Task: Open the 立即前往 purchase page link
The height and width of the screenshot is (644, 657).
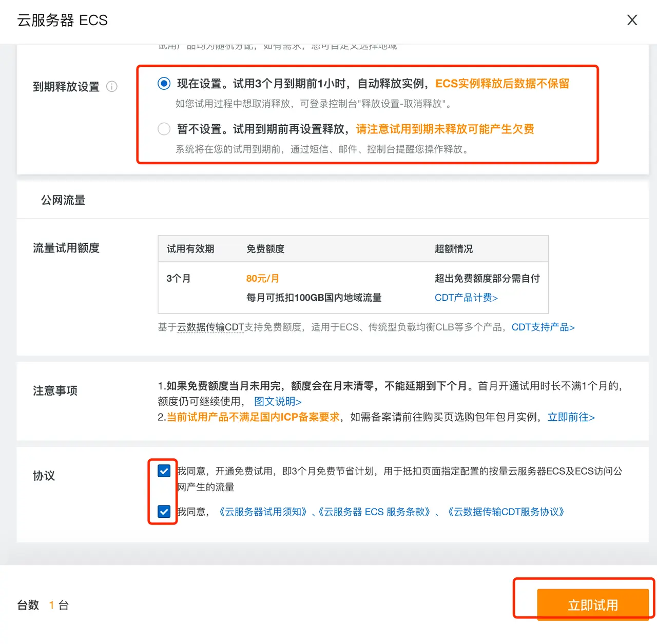Action: 570,417
